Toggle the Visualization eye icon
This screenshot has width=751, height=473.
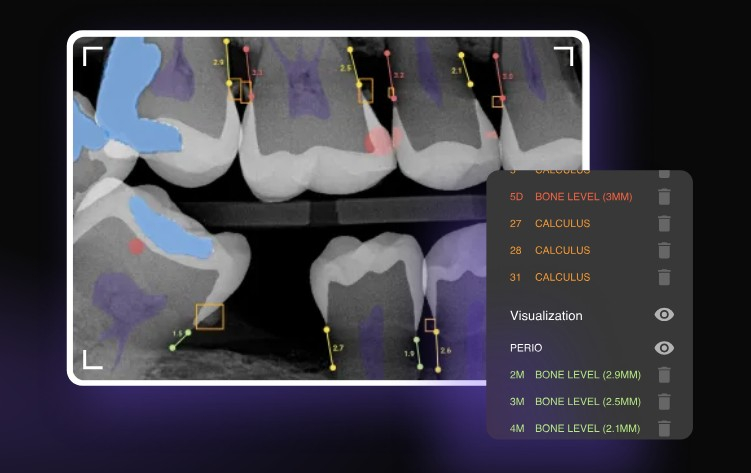[x=664, y=315]
